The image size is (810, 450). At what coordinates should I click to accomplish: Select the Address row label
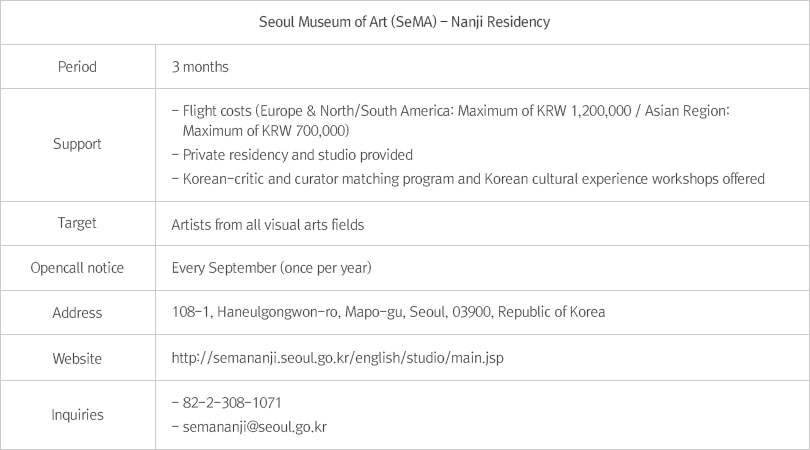coord(77,312)
